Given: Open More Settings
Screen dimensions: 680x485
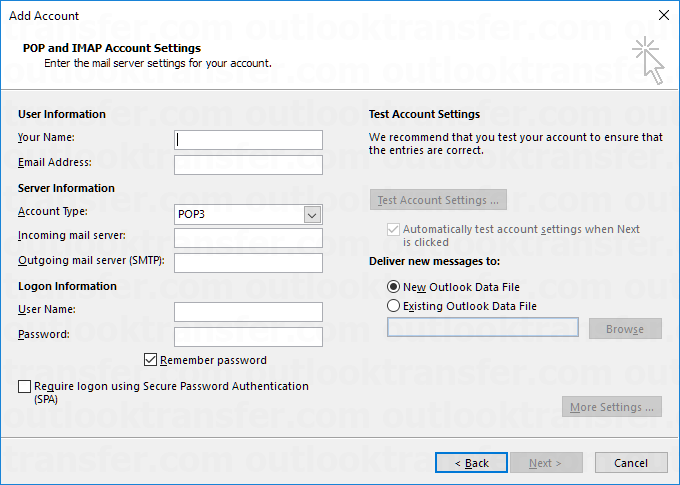Looking at the screenshot, I should [612, 407].
